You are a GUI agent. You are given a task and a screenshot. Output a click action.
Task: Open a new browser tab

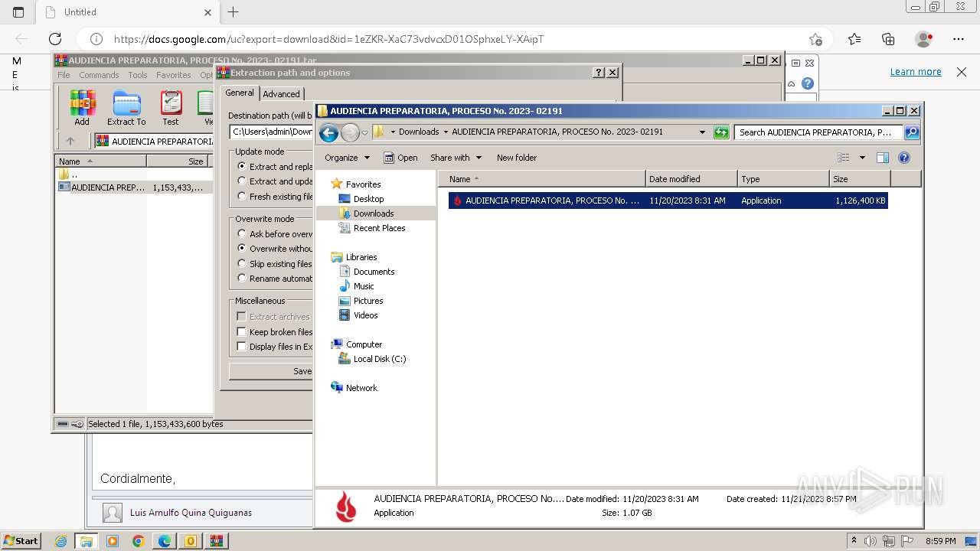(234, 12)
